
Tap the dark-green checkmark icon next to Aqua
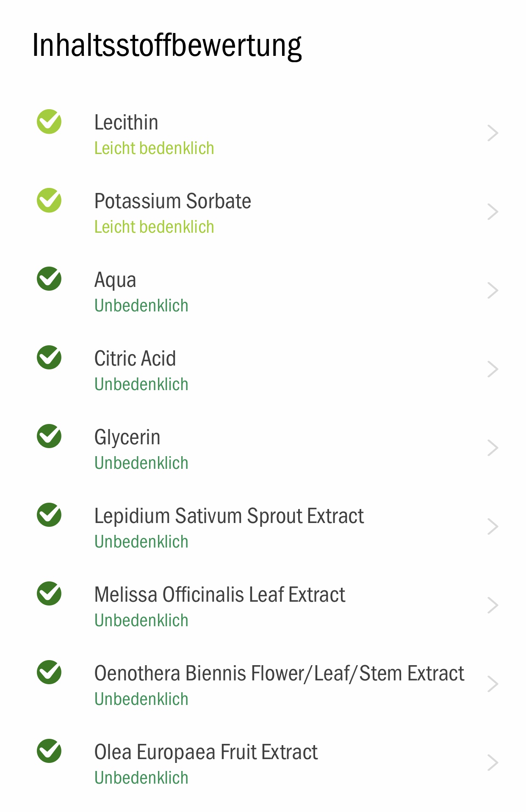49,279
